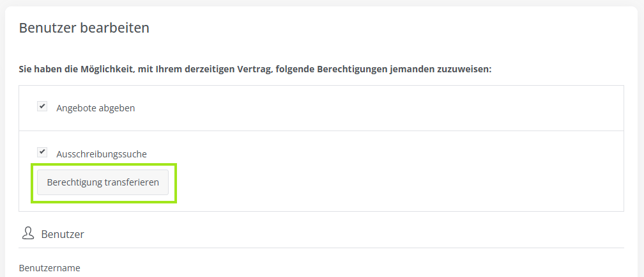Uncheck the Angebote abgeben checkbox
The height and width of the screenshot is (277, 644).
click(x=42, y=107)
